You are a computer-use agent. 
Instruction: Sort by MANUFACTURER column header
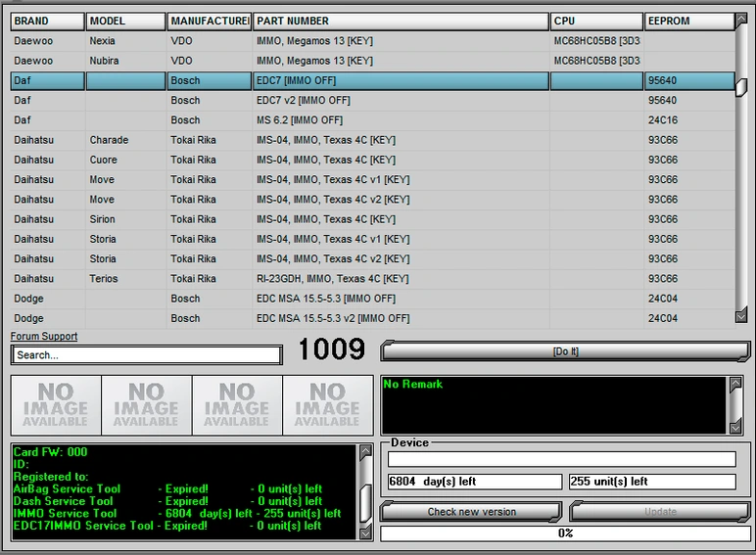point(210,22)
